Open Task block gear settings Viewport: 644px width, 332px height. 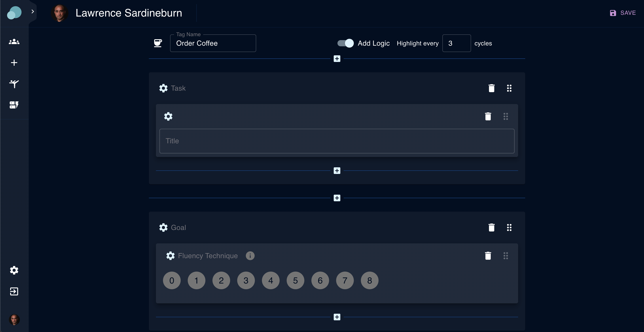(x=163, y=88)
